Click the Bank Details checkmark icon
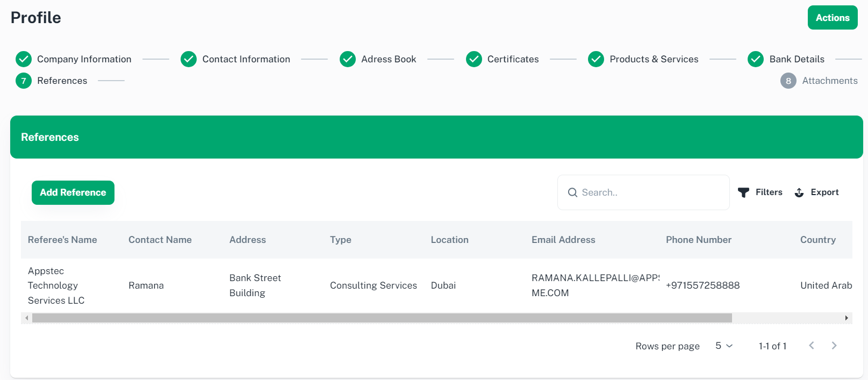Screen dimensions: 868x380 click(x=756, y=59)
